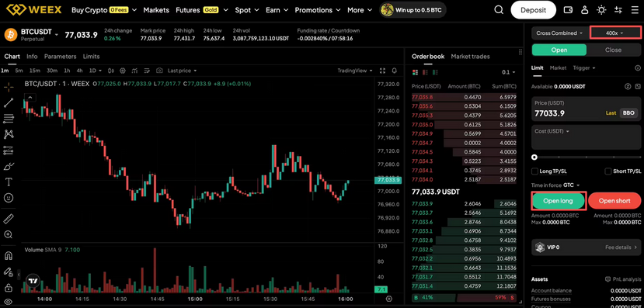Select the ruler measure tool

coord(9,219)
